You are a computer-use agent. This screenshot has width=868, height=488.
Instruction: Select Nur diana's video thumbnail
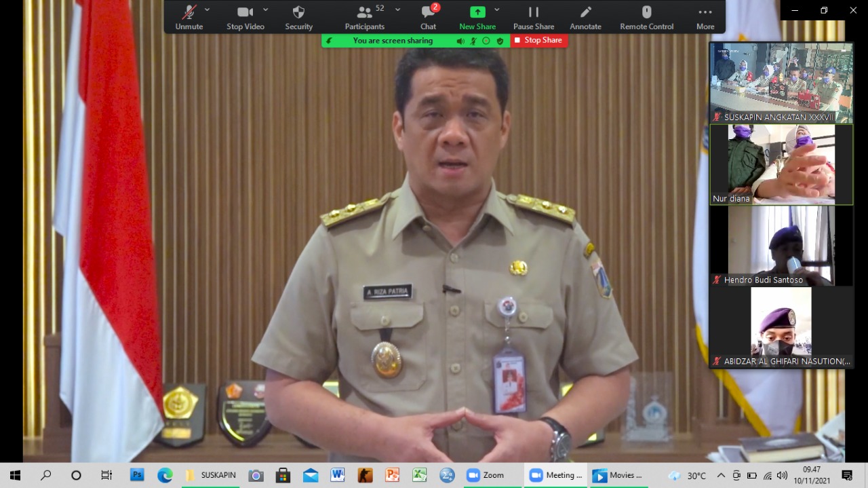click(781, 164)
